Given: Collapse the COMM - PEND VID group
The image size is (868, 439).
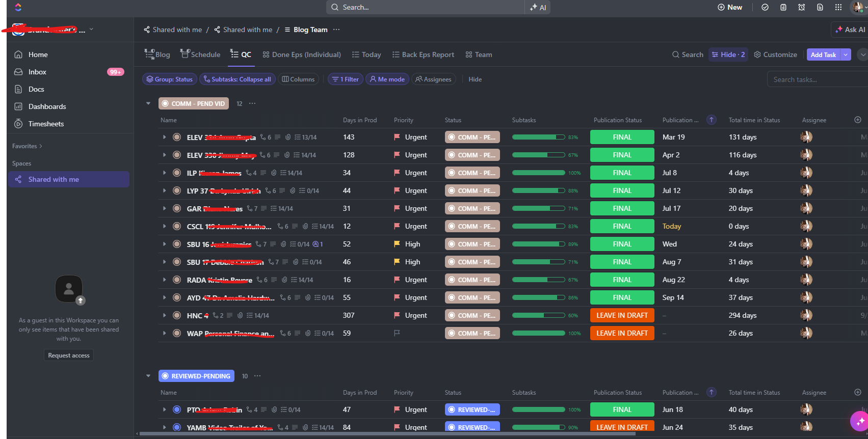Looking at the screenshot, I should point(148,103).
